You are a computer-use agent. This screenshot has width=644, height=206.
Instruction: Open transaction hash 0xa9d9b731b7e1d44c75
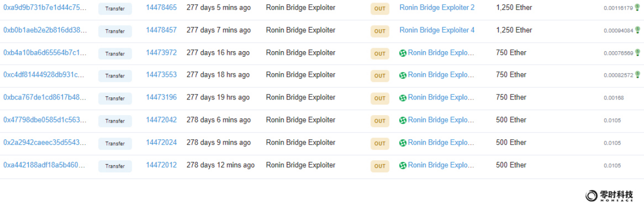45,8
